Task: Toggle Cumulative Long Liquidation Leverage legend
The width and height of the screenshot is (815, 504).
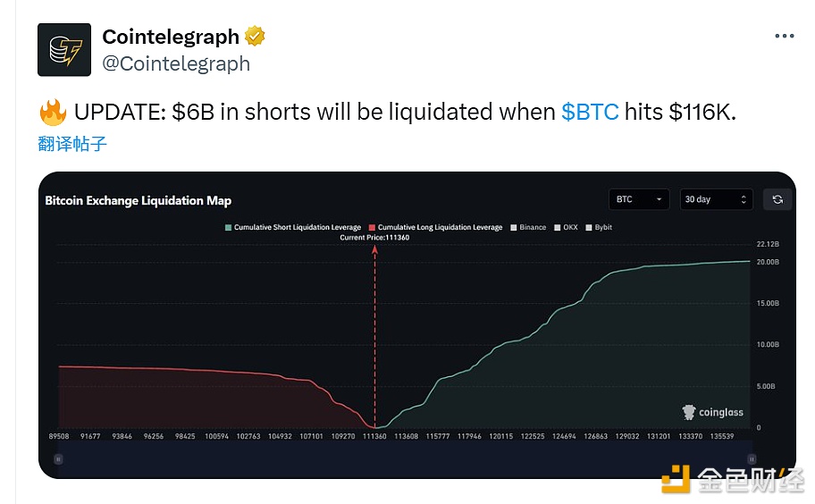Action: pyautogui.click(x=438, y=228)
